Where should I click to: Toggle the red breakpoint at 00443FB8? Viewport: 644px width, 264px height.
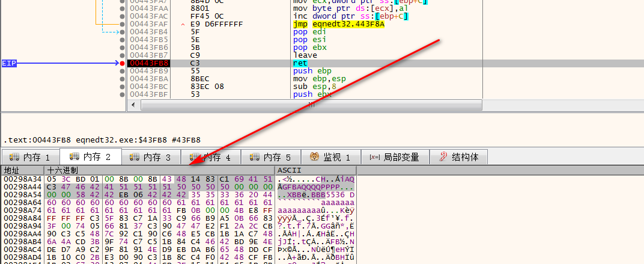122,63
